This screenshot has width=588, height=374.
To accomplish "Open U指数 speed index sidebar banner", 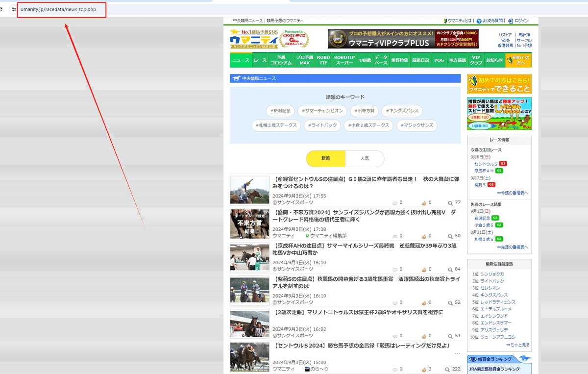I will tap(499, 114).
